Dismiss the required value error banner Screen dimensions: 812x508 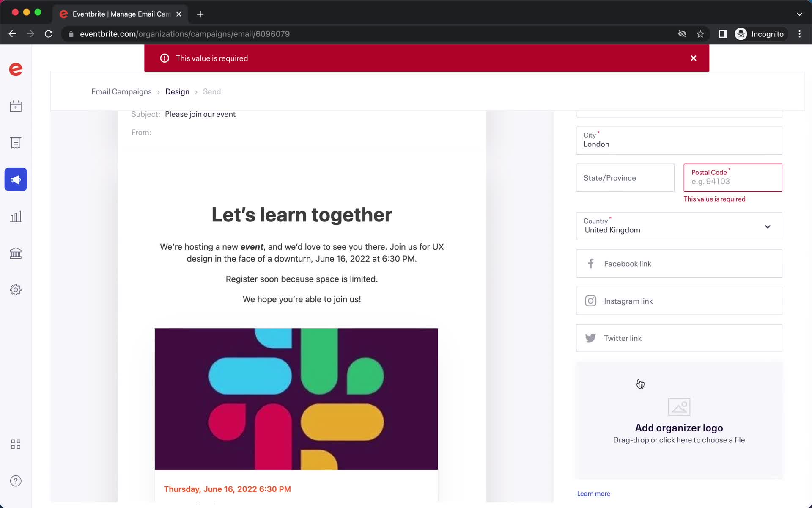[x=694, y=57]
